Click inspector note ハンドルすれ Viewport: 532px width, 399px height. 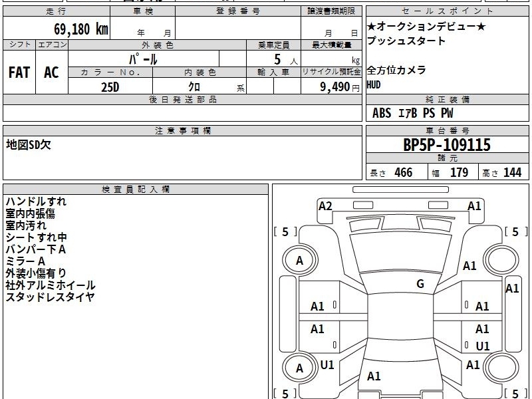[x=36, y=201]
